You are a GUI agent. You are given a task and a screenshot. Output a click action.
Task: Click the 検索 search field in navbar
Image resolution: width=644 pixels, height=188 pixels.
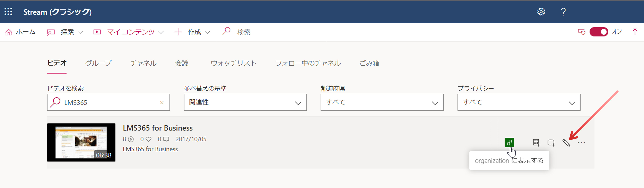[244, 32]
